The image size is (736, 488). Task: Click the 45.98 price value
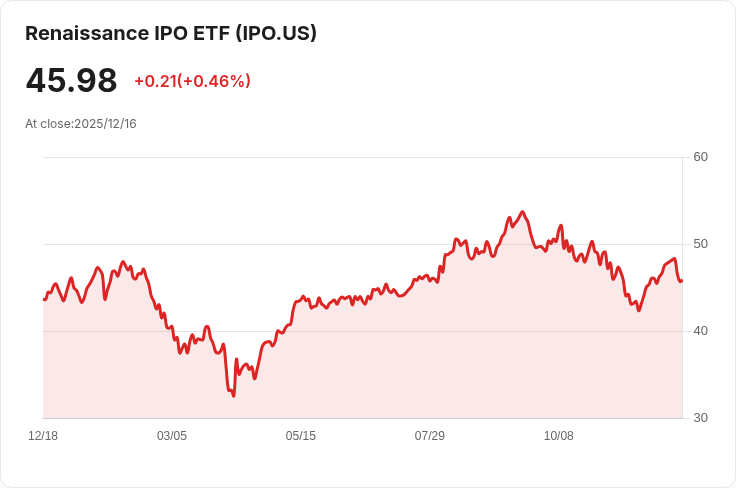[71, 80]
